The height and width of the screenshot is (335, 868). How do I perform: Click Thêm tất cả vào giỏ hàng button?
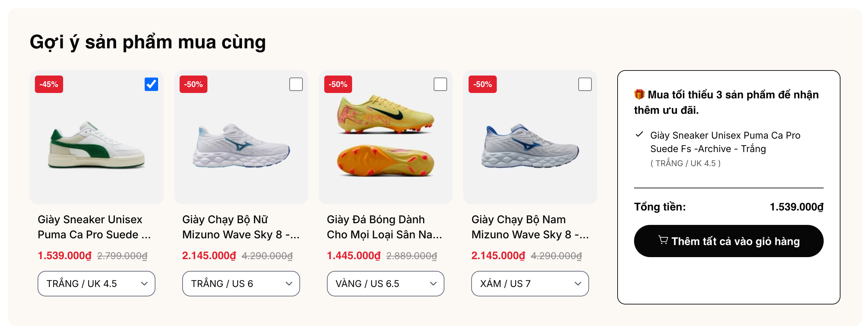click(728, 241)
